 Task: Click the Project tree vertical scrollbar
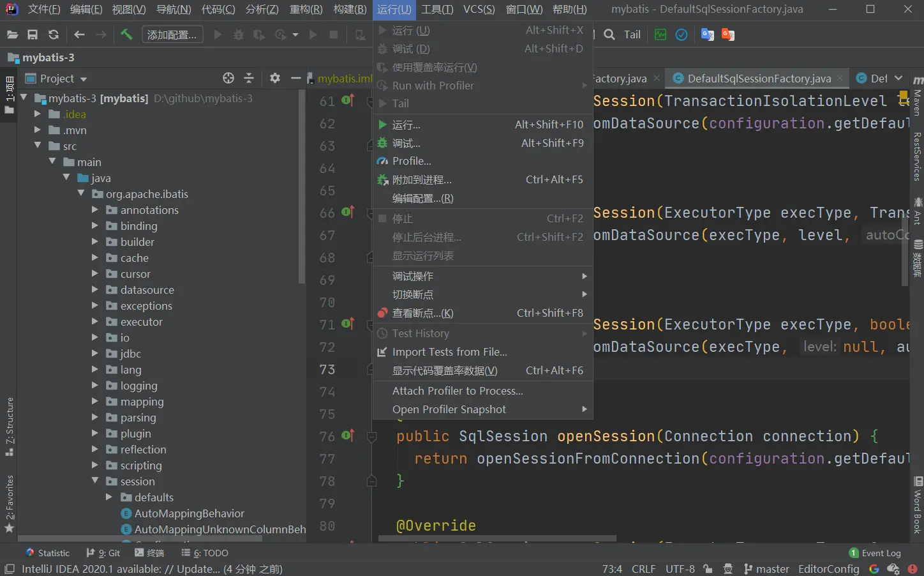[x=302, y=185]
